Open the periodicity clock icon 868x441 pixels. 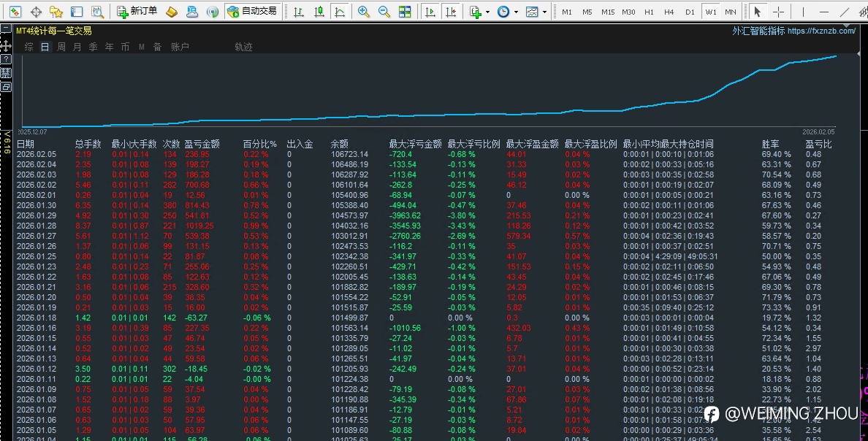[x=503, y=11]
